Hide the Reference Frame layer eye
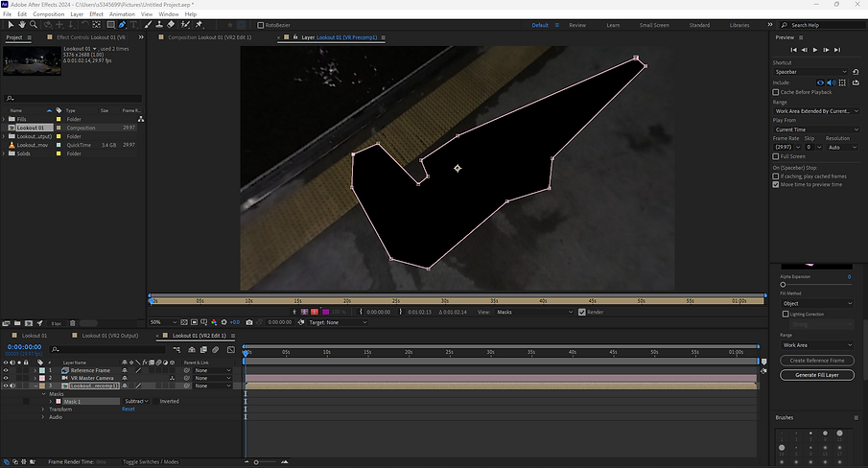Image resolution: width=868 pixels, height=468 pixels. point(6,370)
